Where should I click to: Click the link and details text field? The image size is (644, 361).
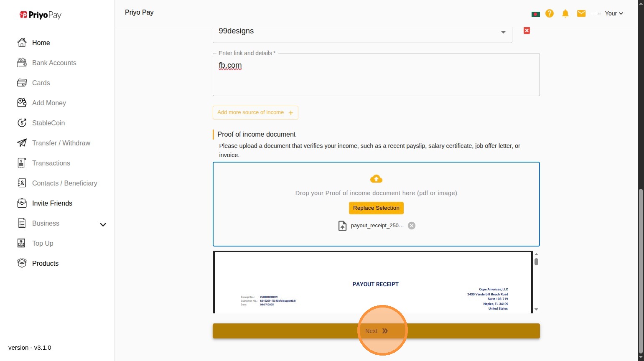tap(376, 74)
